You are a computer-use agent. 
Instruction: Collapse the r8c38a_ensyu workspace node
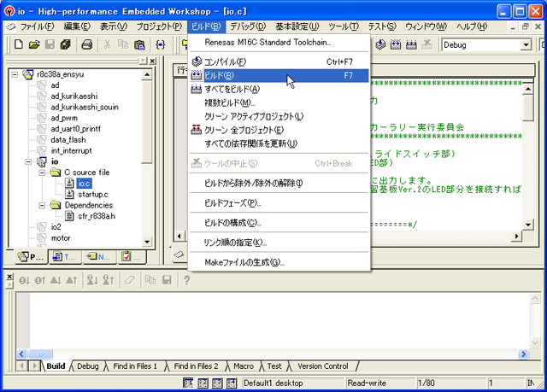click(15, 74)
